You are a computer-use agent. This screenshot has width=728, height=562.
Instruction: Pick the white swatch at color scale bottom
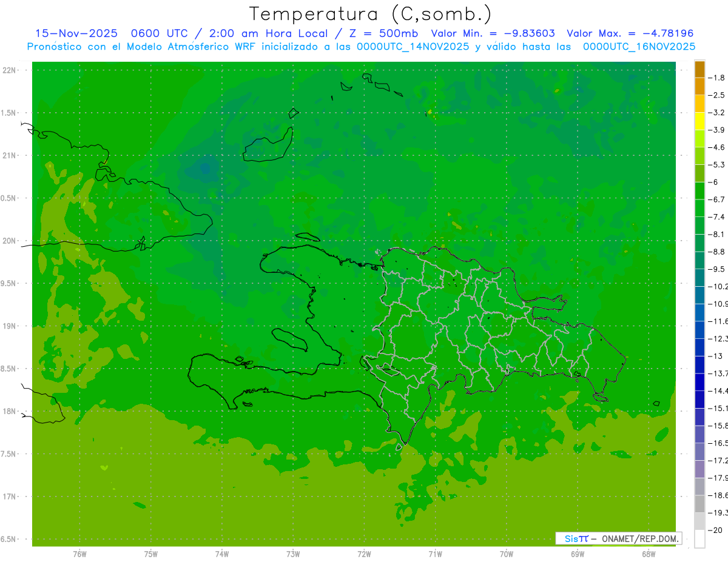(x=700, y=539)
